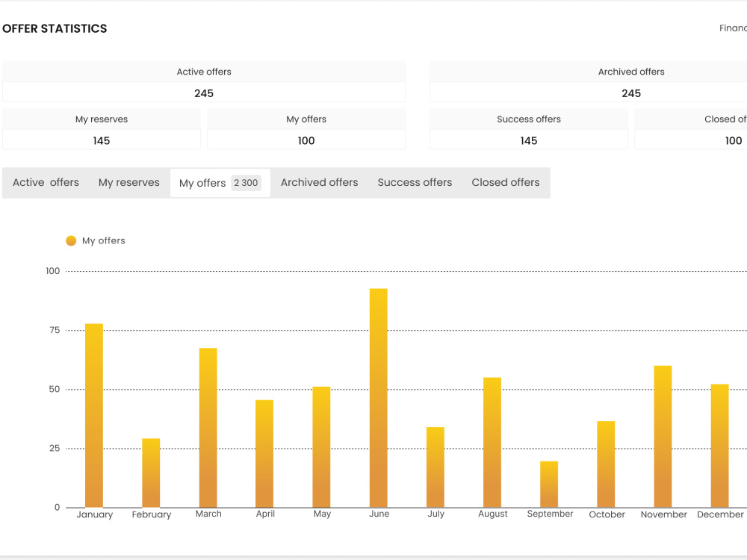Click the OFFER STATISTICS heading
Screen dimensions: 747x560
click(x=55, y=28)
